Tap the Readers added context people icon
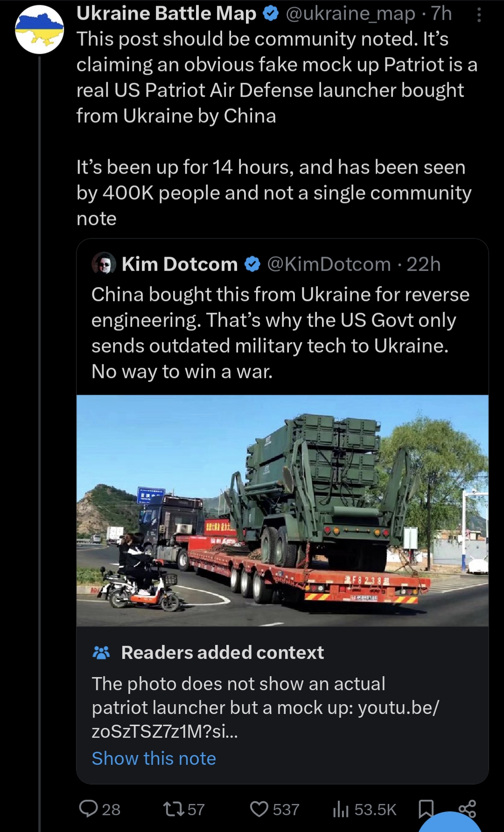This screenshot has height=832, width=504. (x=101, y=652)
